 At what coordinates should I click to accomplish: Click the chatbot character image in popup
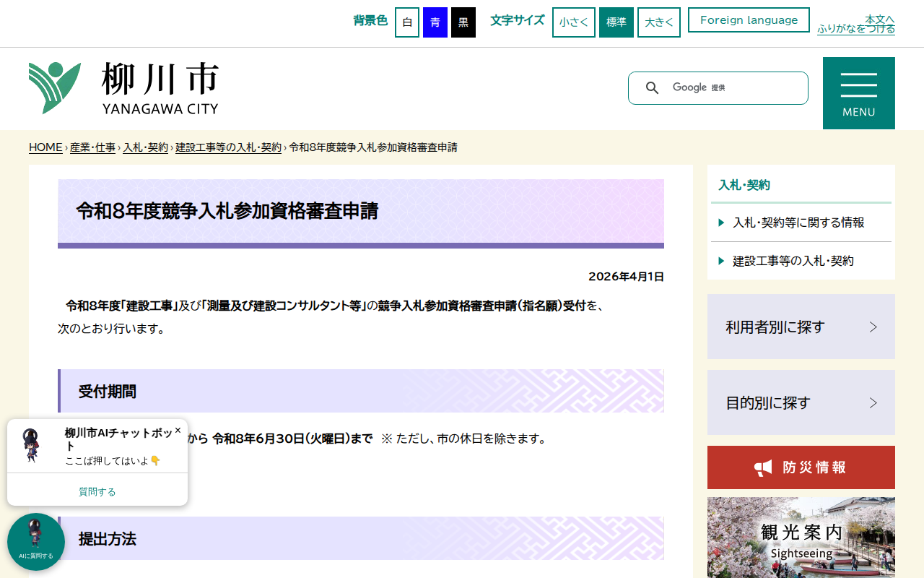point(32,445)
